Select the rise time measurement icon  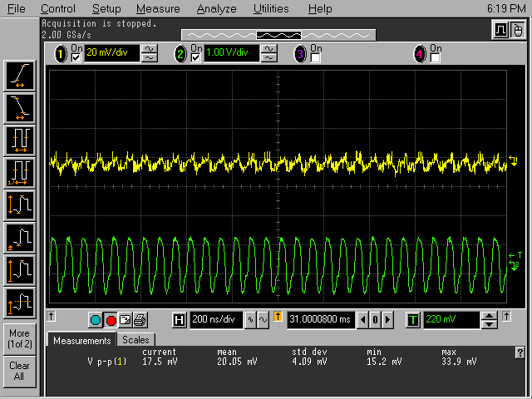20,76
